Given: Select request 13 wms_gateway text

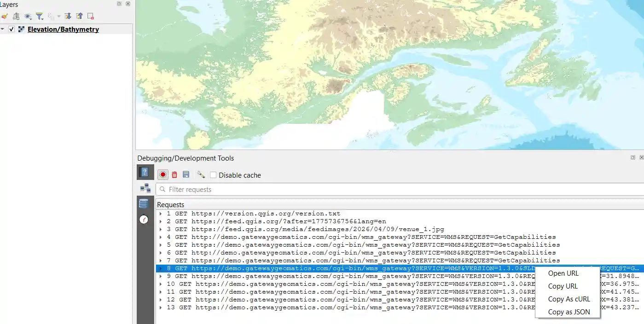Looking at the screenshot, I should click(351, 307).
